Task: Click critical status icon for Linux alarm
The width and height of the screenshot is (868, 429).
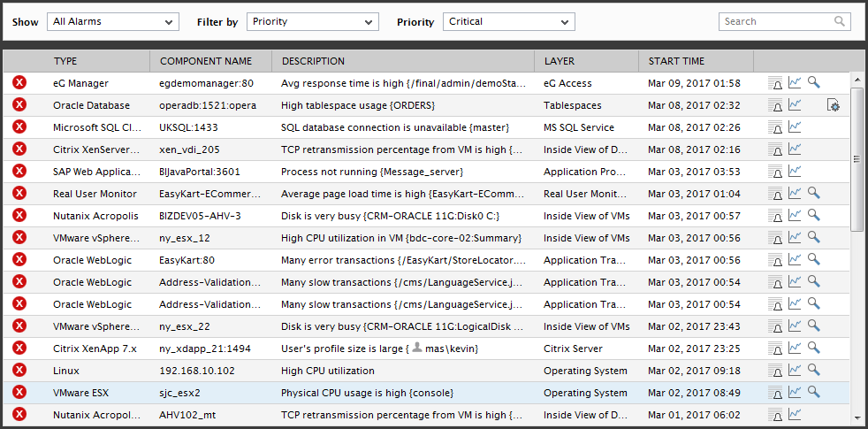Action: click(x=19, y=371)
